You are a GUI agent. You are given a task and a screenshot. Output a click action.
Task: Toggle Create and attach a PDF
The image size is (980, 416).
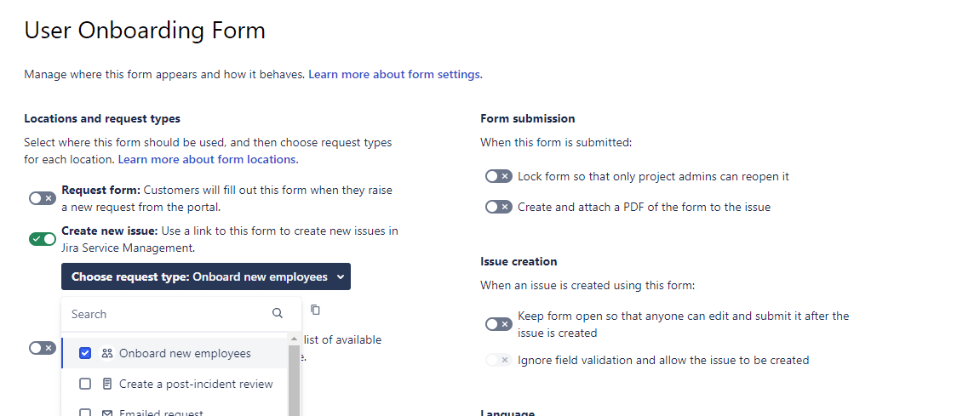[498, 207]
